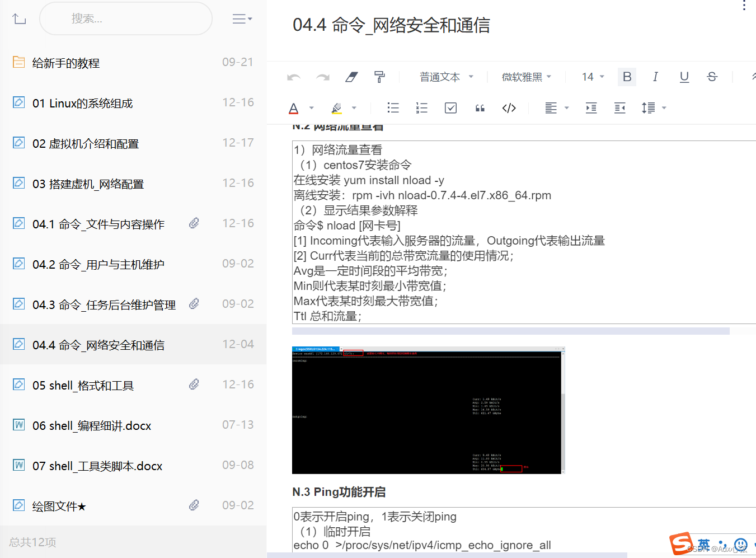
Task: Open document 06 shell_编程细讲.docx
Action: click(133, 425)
